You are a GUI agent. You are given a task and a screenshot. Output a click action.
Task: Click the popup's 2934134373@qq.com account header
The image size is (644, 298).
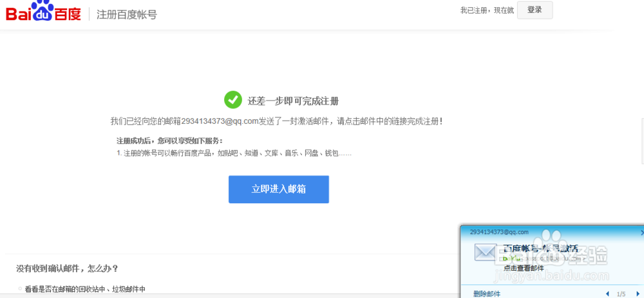click(x=499, y=232)
